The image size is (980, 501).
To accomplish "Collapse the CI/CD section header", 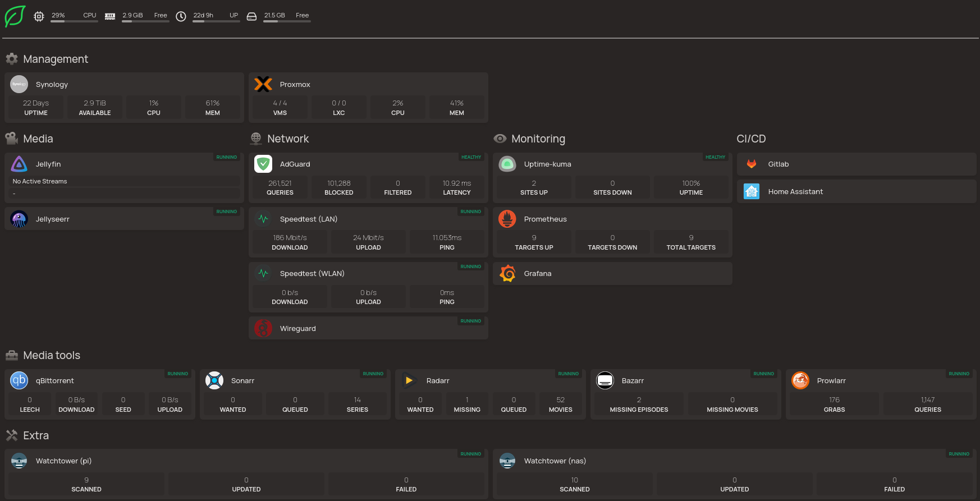I will pyautogui.click(x=751, y=139).
